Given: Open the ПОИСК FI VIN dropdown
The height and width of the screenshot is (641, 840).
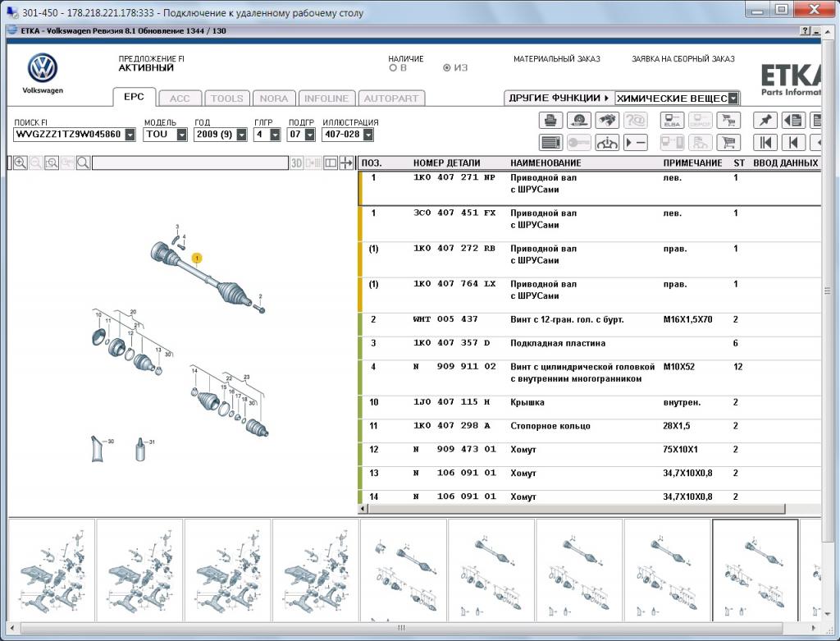Looking at the screenshot, I should 130,135.
